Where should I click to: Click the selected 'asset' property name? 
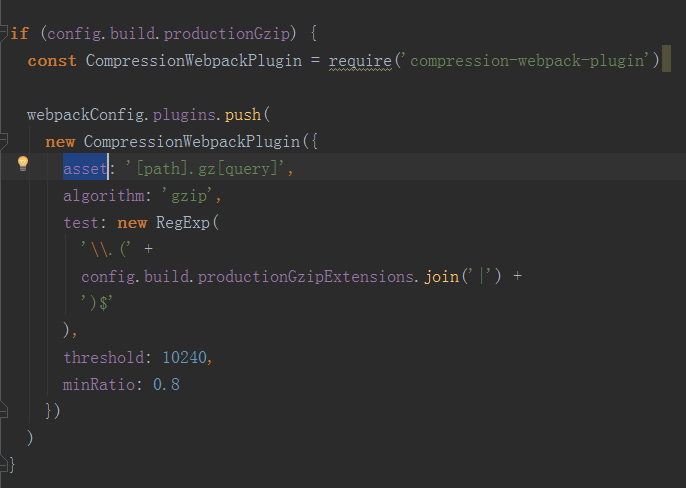[x=85, y=169]
